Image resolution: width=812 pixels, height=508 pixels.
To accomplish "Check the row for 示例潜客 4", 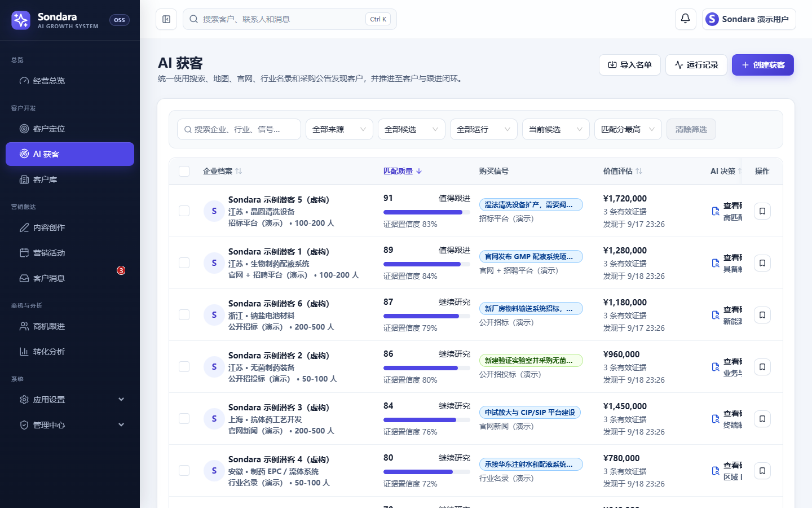I will [x=184, y=470].
